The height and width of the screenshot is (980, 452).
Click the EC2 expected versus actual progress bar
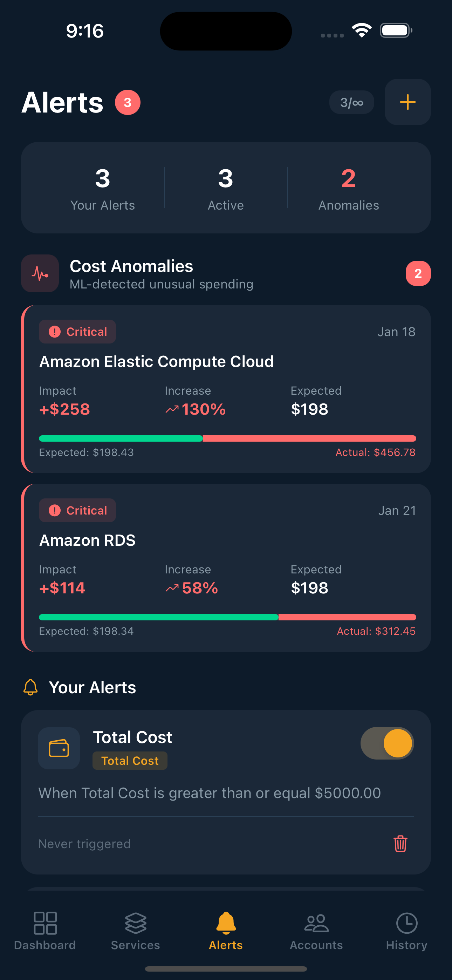pyautogui.click(x=227, y=438)
